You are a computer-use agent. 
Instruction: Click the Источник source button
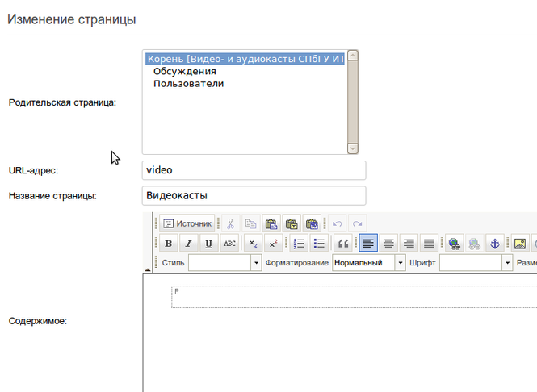point(187,223)
